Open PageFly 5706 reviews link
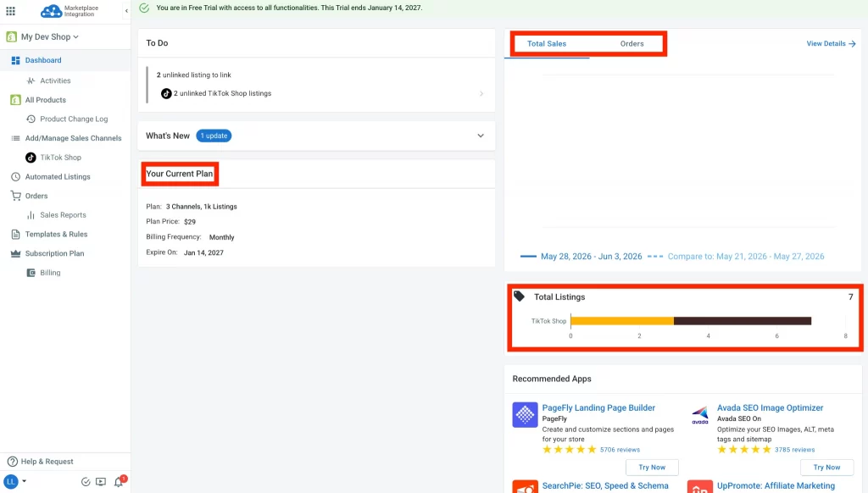Viewport: 868px width, 493px height. (x=620, y=450)
